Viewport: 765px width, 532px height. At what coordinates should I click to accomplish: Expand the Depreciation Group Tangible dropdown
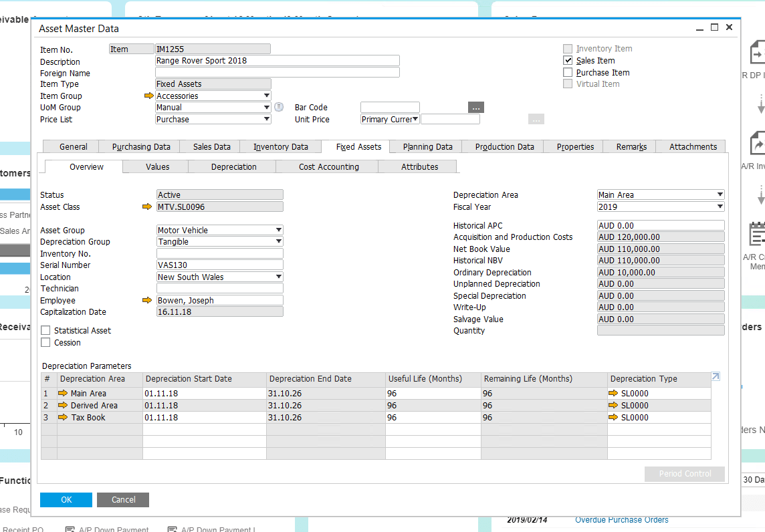(x=279, y=241)
